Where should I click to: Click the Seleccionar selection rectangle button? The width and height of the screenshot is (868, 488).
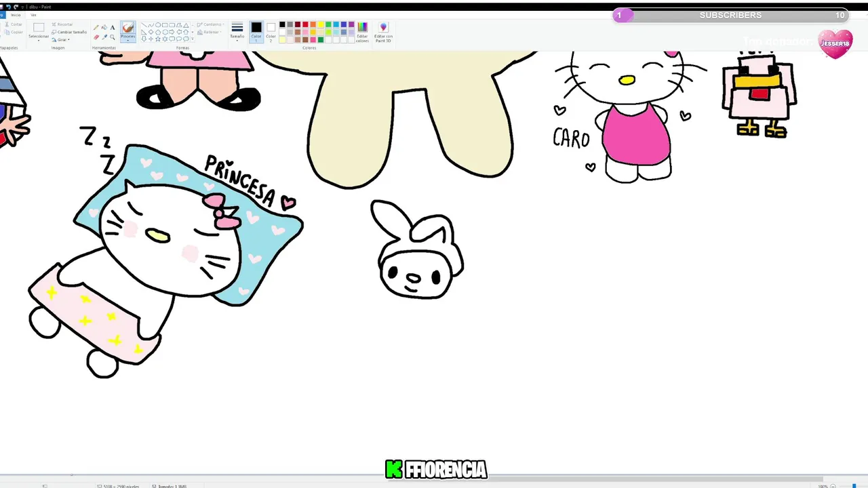(39, 28)
